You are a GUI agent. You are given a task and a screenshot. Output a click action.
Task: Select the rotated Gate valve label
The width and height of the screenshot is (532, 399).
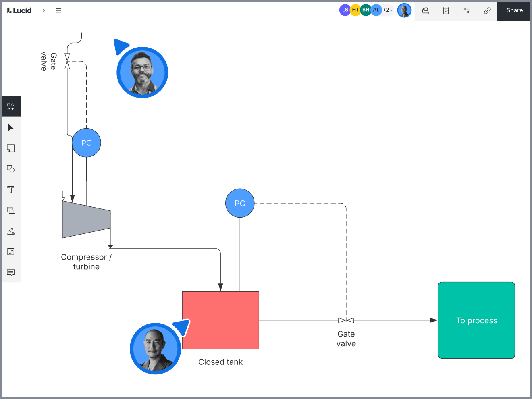tap(49, 61)
